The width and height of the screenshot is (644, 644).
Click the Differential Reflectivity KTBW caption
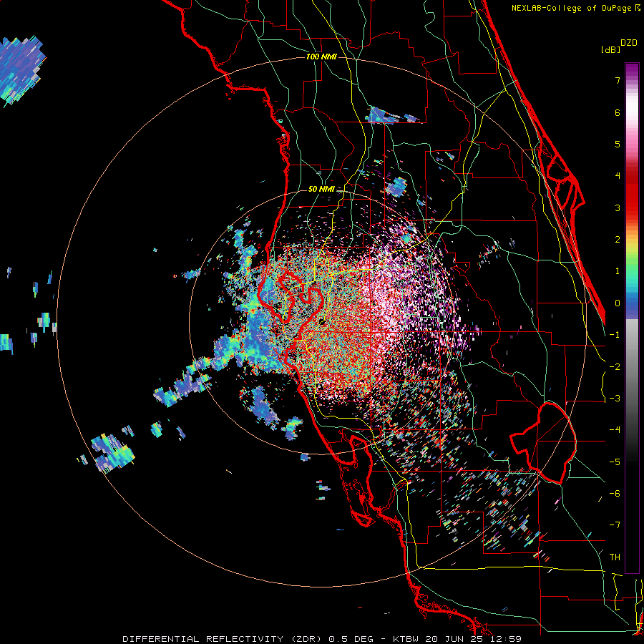tap(322, 639)
